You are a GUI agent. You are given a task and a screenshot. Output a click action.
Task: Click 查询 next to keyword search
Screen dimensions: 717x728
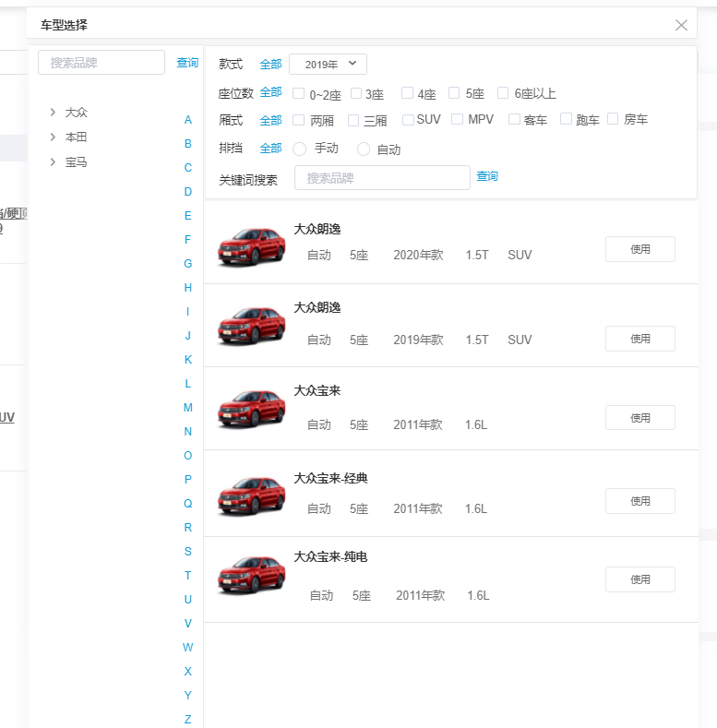point(487,176)
